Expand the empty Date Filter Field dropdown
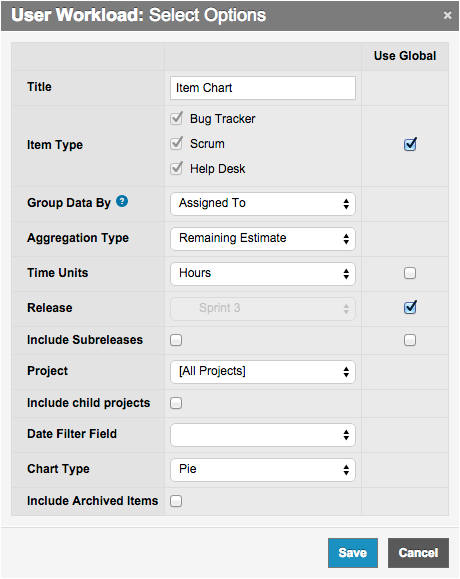Viewport: 460px width, 579px height. (x=263, y=435)
